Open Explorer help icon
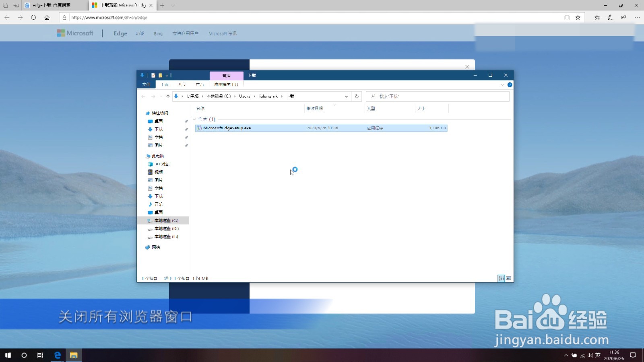Image resolution: width=644 pixels, height=362 pixels. point(510,85)
